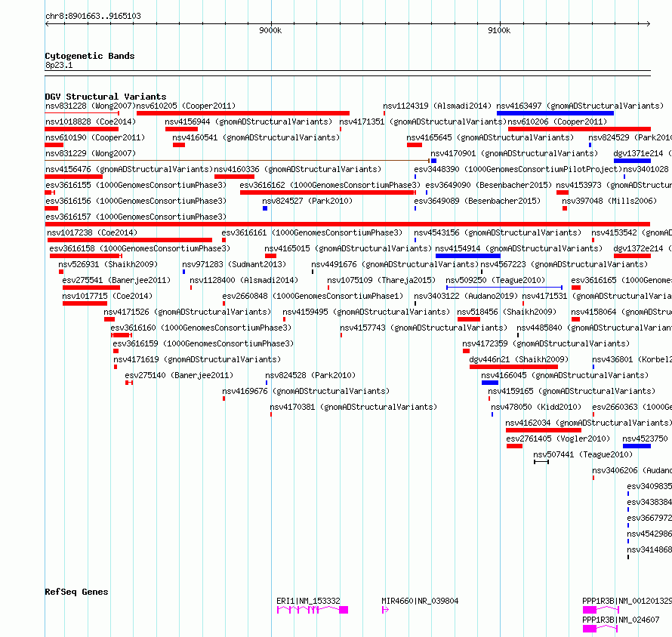Click the PPP1R3B|NM_024607 gene label
This screenshot has height=637, width=672.
point(621,620)
